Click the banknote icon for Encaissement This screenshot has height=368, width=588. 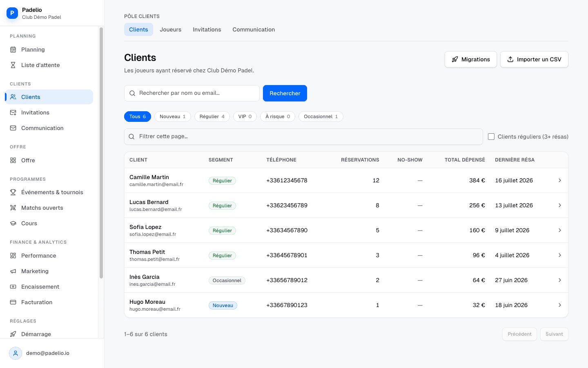pyautogui.click(x=13, y=287)
